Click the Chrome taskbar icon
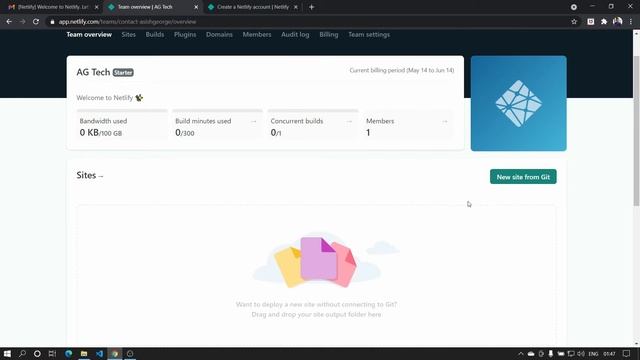 [115, 353]
